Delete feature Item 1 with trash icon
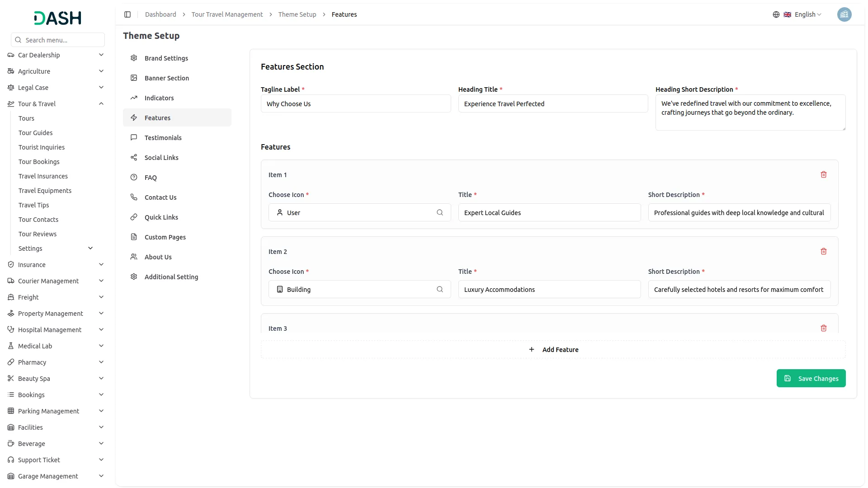This screenshot has height=488, width=868. coord(823,175)
